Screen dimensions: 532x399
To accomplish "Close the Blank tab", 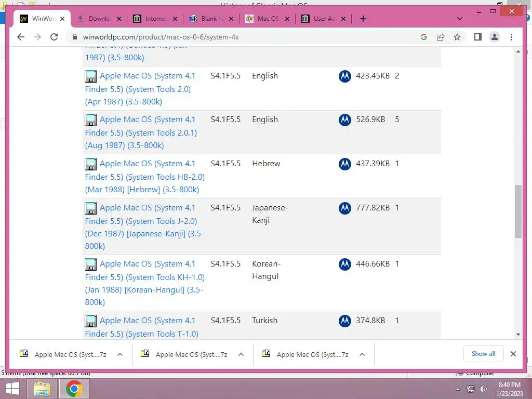I will click(231, 19).
